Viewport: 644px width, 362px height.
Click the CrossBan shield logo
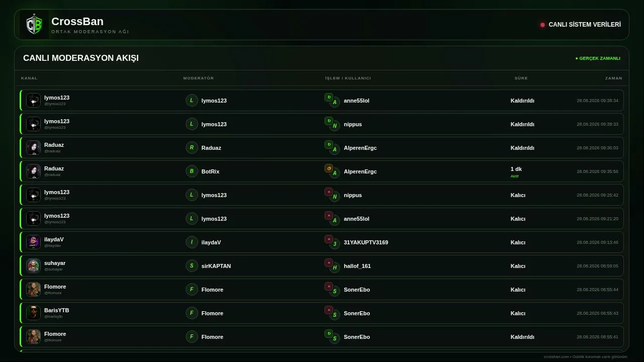pos(34,25)
